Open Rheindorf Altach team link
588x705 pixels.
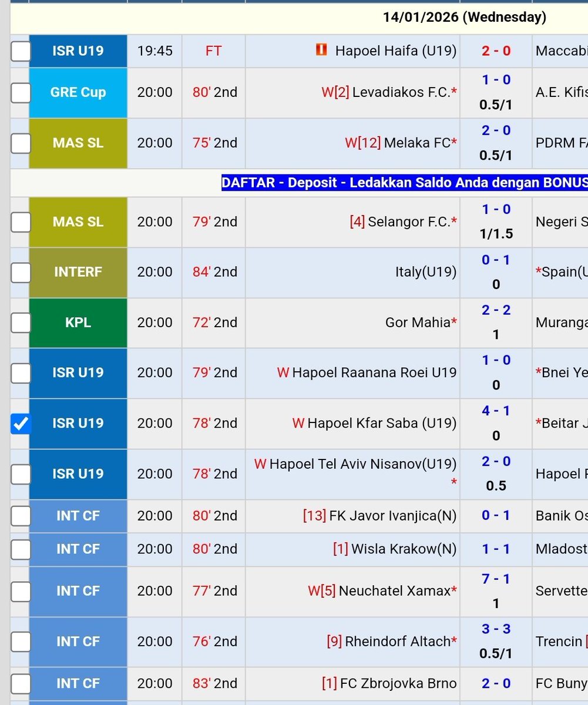(x=398, y=642)
